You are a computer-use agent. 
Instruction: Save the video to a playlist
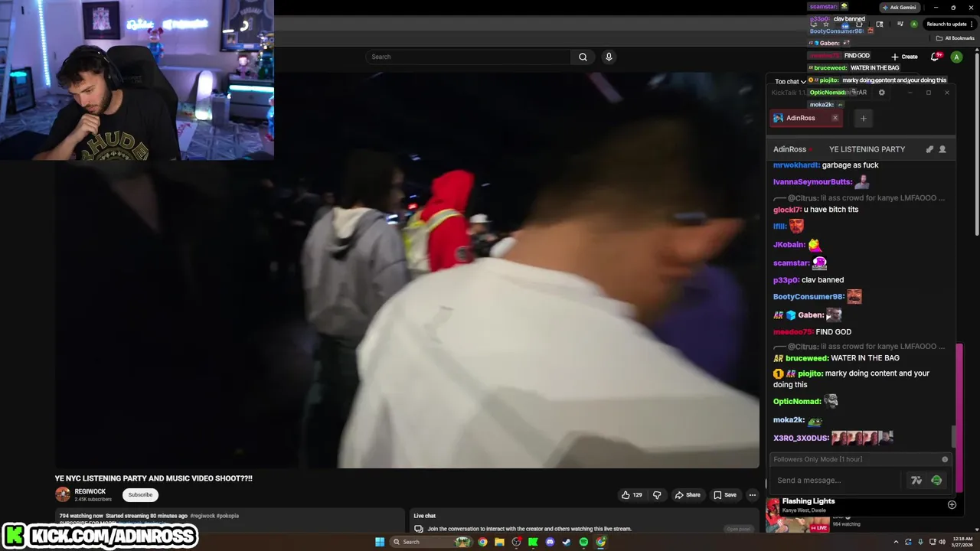point(725,495)
